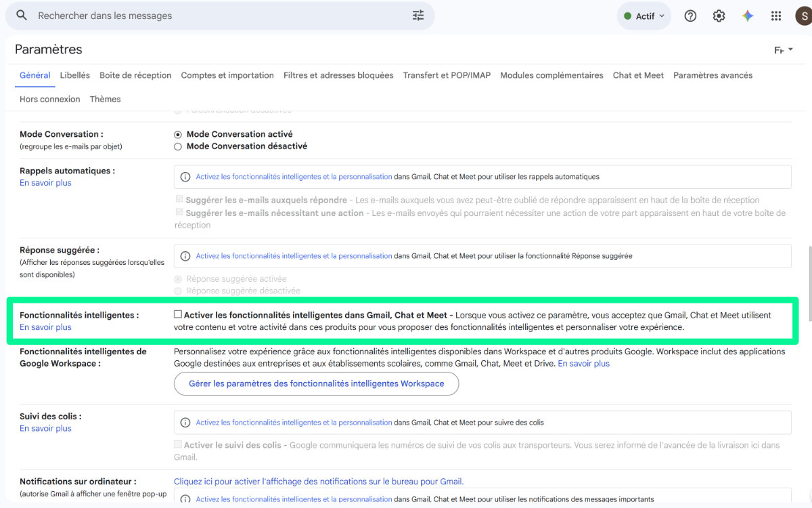This screenshot has height=508, width=812.
Task: Click info icon in Suivi des colis notice
Action: pos(185,423)
